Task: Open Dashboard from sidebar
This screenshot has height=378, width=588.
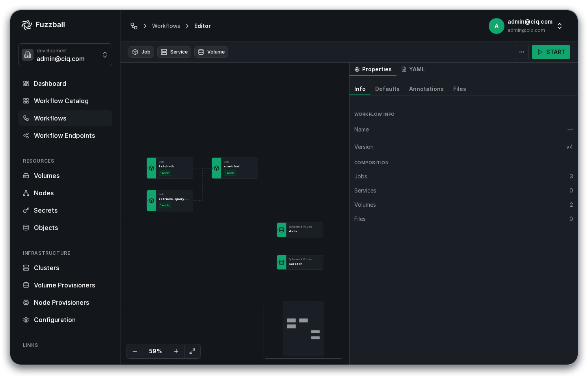Action: click(x=65, y=83)
